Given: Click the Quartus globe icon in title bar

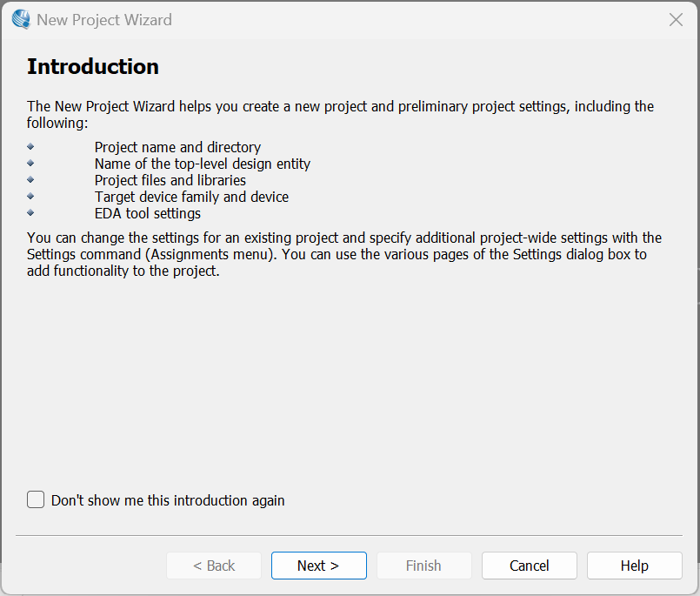Looking at the screenshot, I should pos(21,19).
